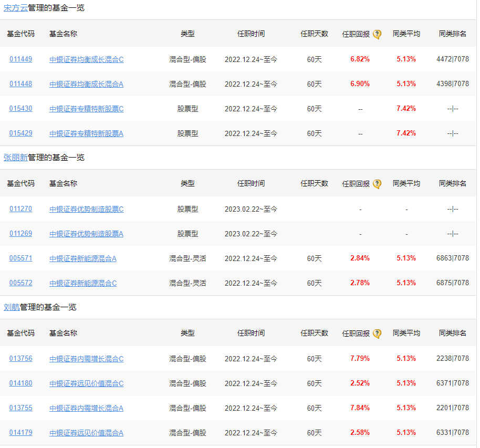Select the 2.58% return value
This screenshot has width=480, height=448.
point(360,433)
